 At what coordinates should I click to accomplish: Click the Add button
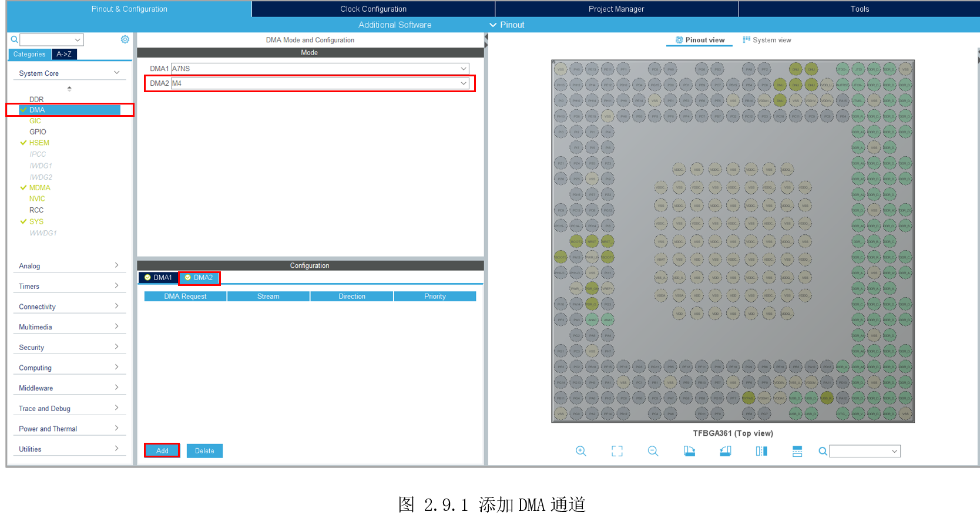coord(162,451)
